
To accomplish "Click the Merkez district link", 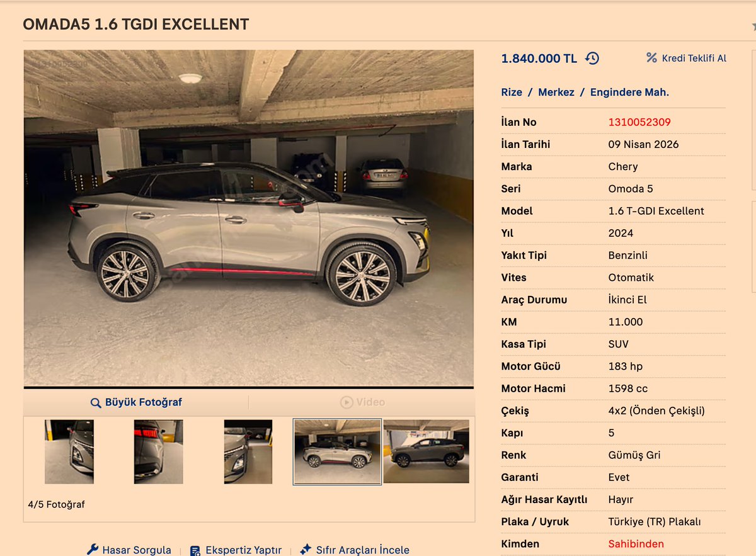I will [x=556, y=92].
